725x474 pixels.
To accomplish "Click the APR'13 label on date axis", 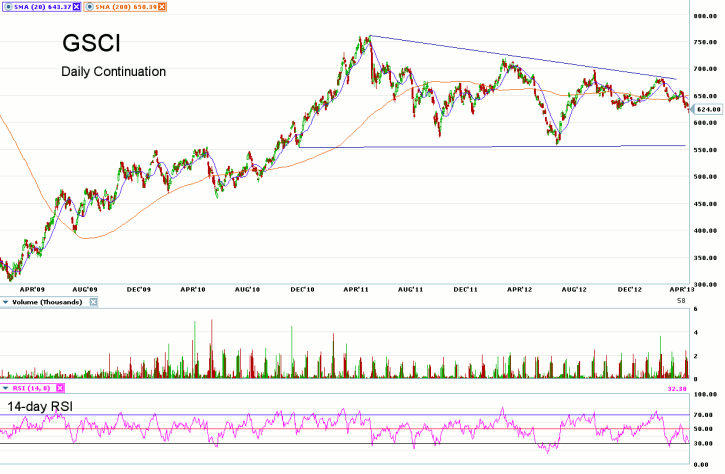I will tap(678, 288).
